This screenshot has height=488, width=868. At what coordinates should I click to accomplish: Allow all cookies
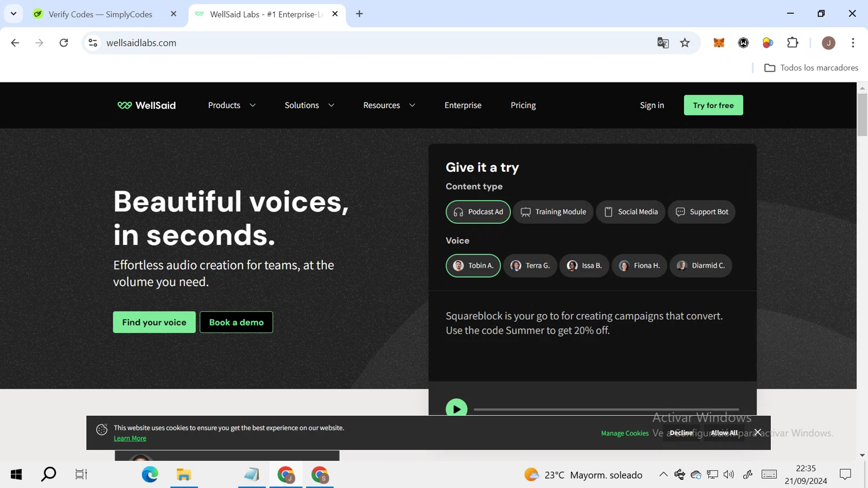(x=724, y=432)
